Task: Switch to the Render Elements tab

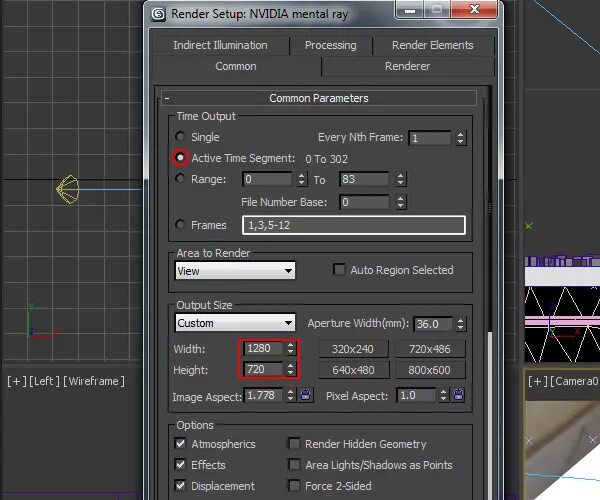Action: [433, 45]
